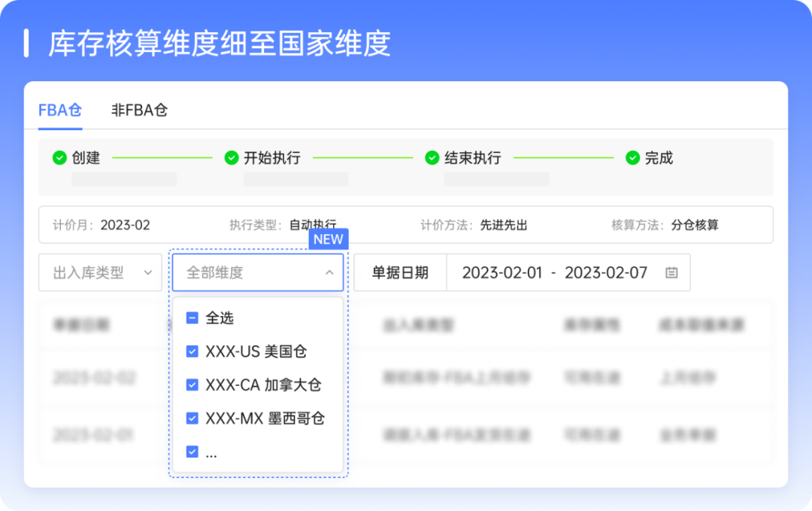Screen dimensions: 812x511
Task: Select the FBA仓 tab
Action: point(59,110)
